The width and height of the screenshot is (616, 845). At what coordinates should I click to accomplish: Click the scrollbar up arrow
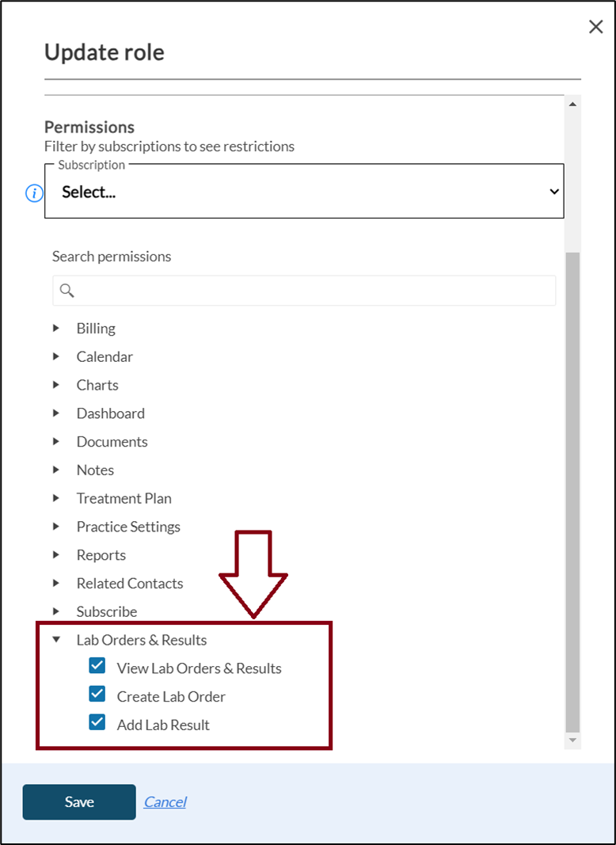572,104
